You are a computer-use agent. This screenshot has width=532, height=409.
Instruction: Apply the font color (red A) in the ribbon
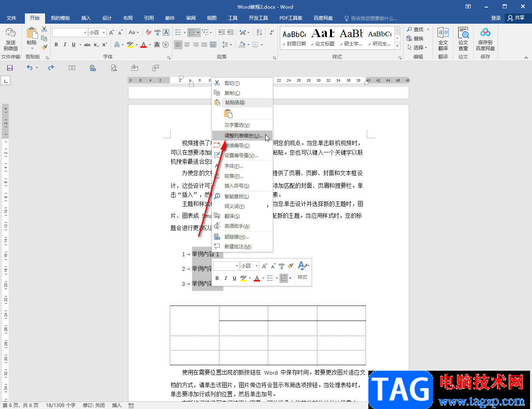143,45
